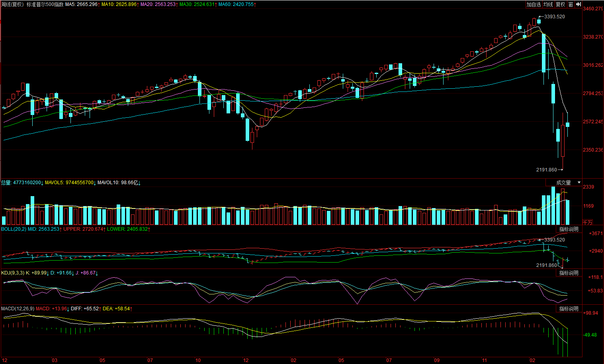Select the MA20: 2563.253 label
The width and height of the screenshot is (604, 364).
[159, 4]
